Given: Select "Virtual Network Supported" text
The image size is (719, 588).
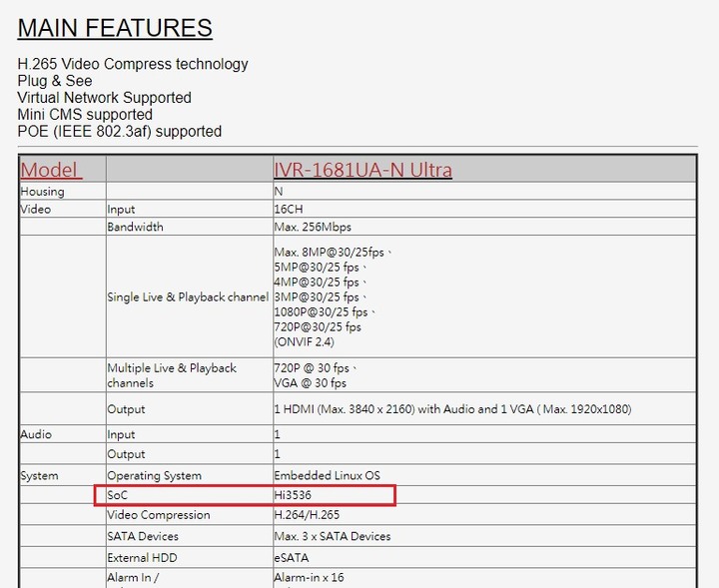Looking at the screenshot, I should pos(105,98).
